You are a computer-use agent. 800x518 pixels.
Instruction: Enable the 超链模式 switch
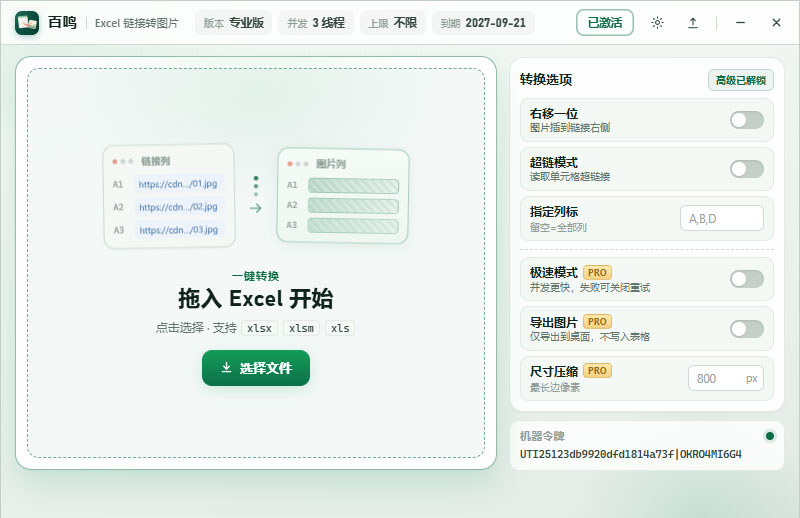[x=746, y=169]
